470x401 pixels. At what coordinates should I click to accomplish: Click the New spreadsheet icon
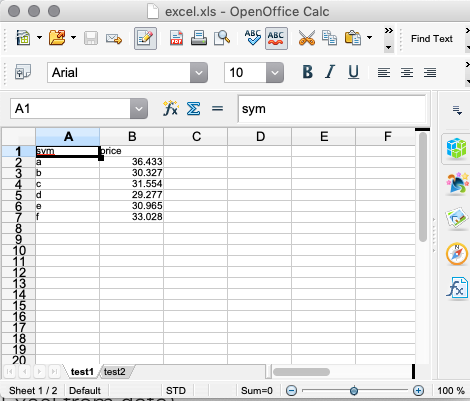(23, 38)
